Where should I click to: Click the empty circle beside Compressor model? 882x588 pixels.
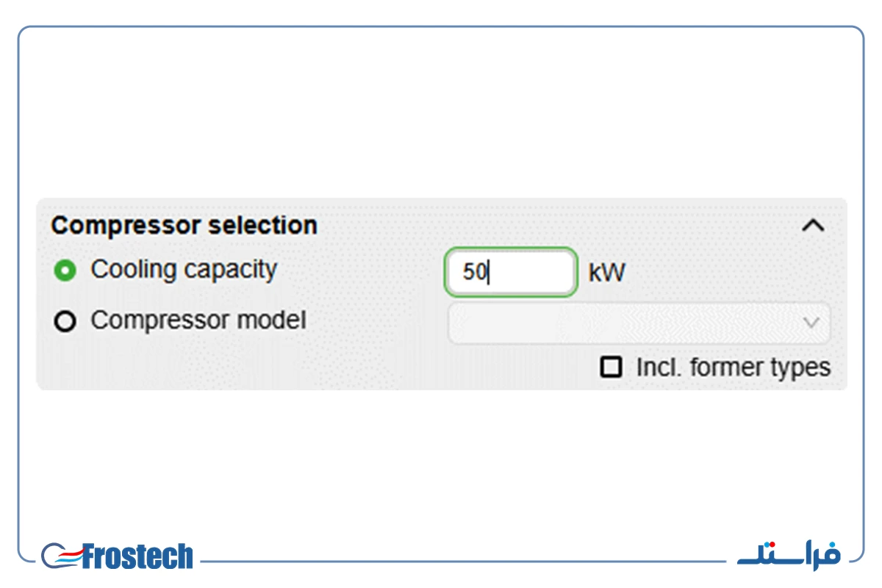pyautogui.click(x=65, y=322)
